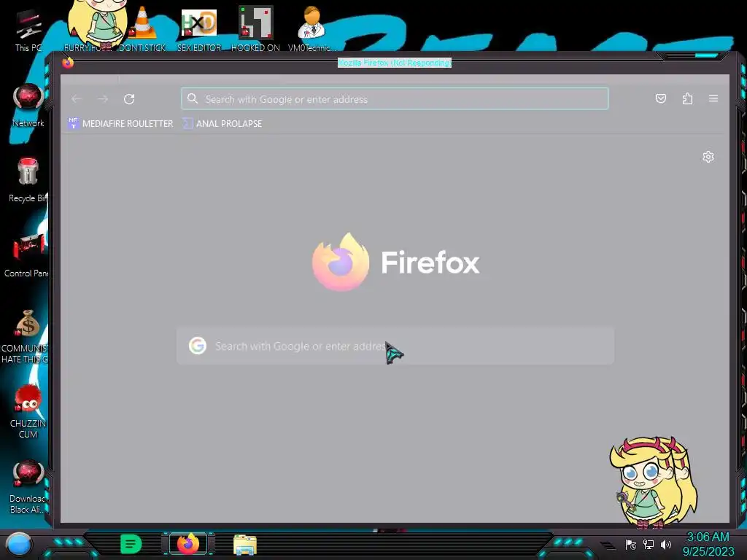Select the VLC cone desktop icon
This screenshot has height=560, width=747.
(142, 28)
